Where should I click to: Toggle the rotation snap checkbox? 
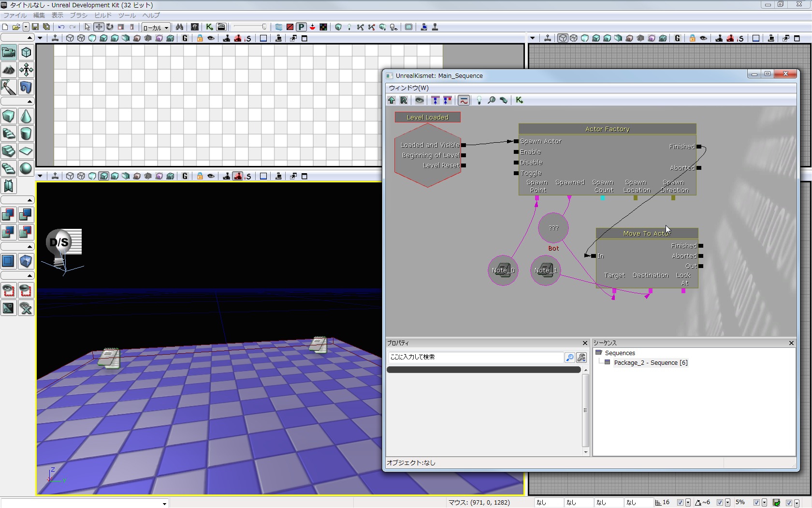(x=720, y=503)
